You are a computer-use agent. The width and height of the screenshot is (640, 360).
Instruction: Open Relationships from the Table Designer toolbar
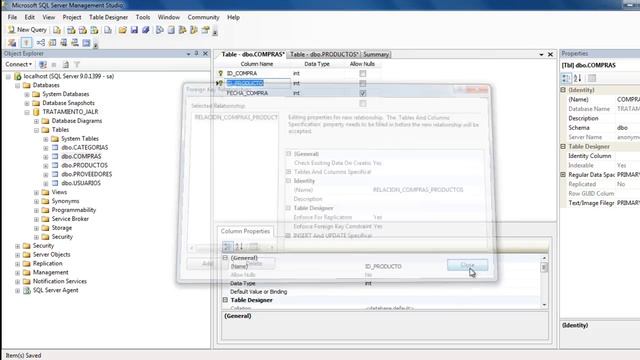click(x=40, y=42)
